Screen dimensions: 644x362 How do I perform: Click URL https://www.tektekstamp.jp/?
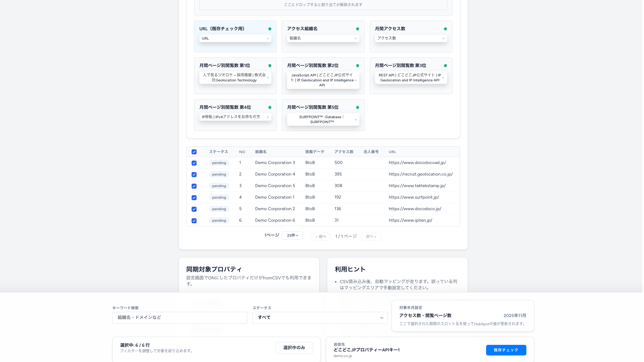pyautogui.click(x=417, y=186)
